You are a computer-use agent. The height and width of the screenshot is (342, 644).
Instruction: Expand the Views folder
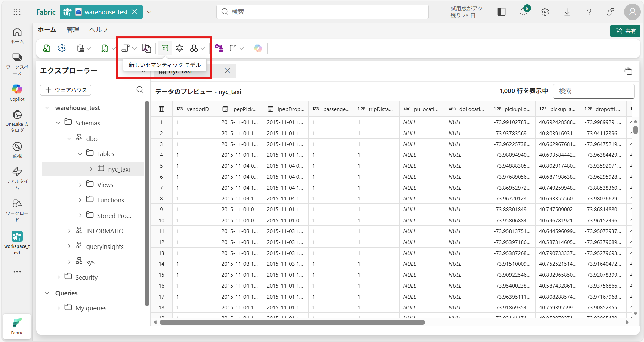[80, 185]
